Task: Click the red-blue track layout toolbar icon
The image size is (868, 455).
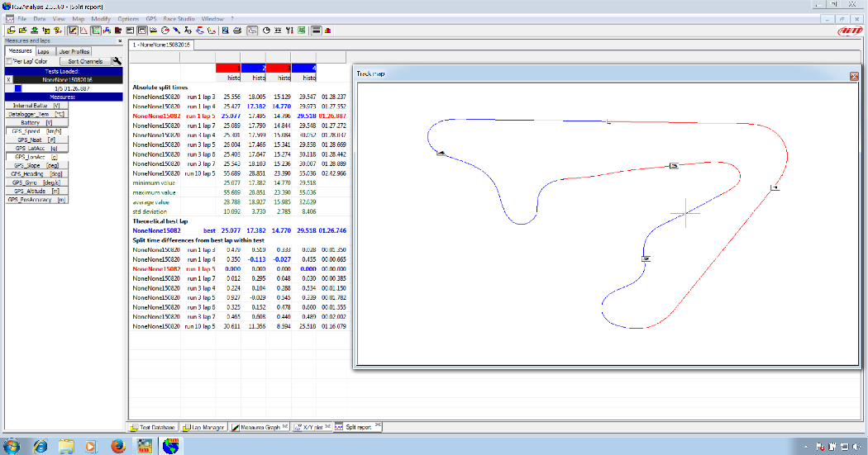Action: pyautogui.click(x=199, y=31)
